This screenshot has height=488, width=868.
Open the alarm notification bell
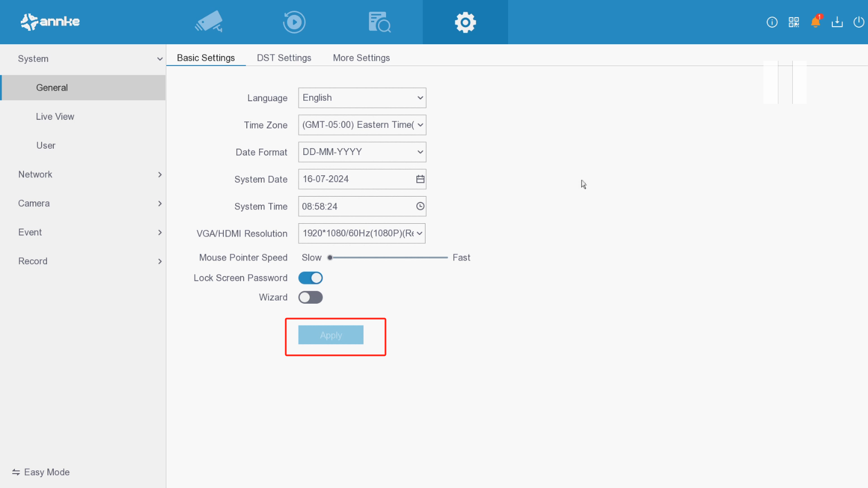pyautogui.click(x=815, y=22)
